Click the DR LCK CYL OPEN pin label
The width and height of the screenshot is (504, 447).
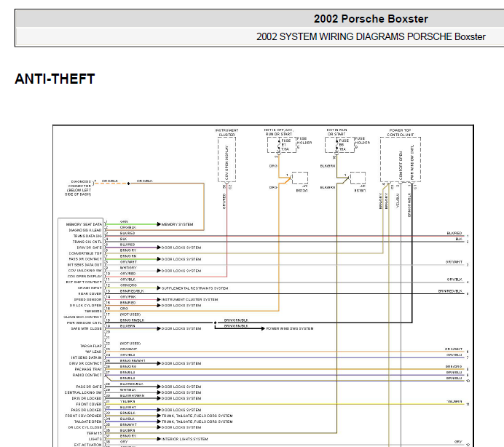(86, 305)
